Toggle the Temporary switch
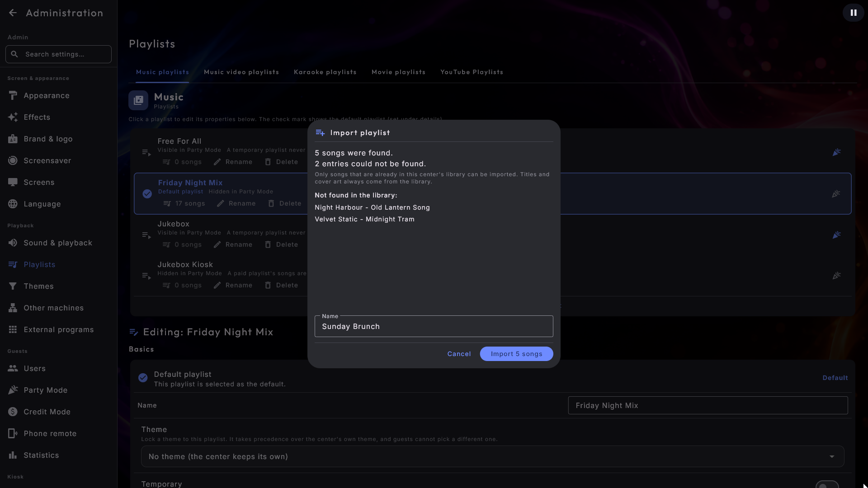Image resolution: width=868 pixels, height=488 pixels. click(x=827, y=485)
